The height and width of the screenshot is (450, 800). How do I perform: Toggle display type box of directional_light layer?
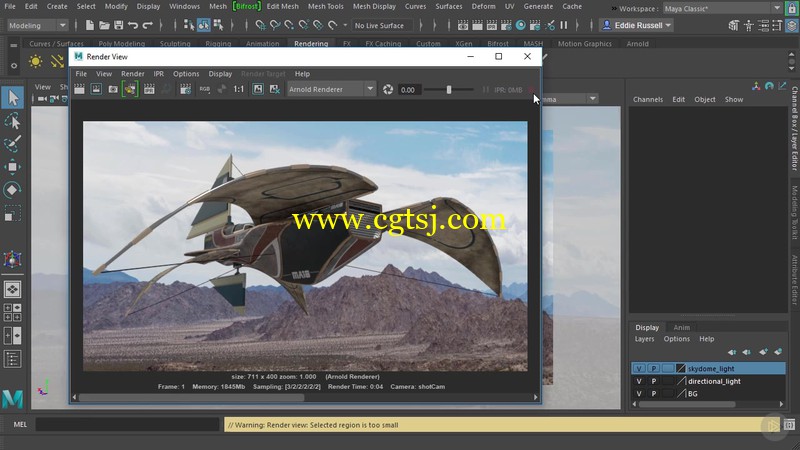[668, 381]
